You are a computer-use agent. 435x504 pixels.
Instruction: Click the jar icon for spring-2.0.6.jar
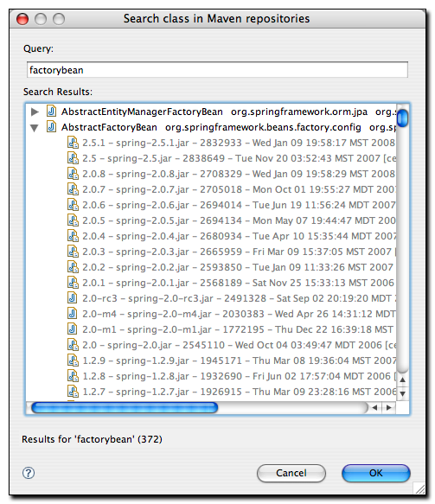(73, 205)
